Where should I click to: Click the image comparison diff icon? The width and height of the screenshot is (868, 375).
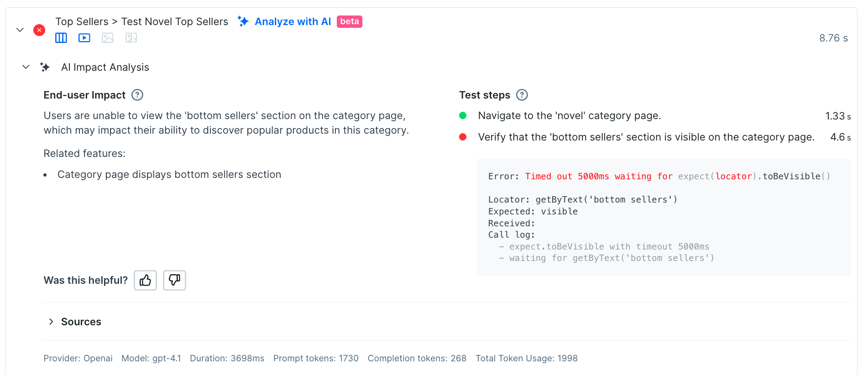click(x=131, y=38)
